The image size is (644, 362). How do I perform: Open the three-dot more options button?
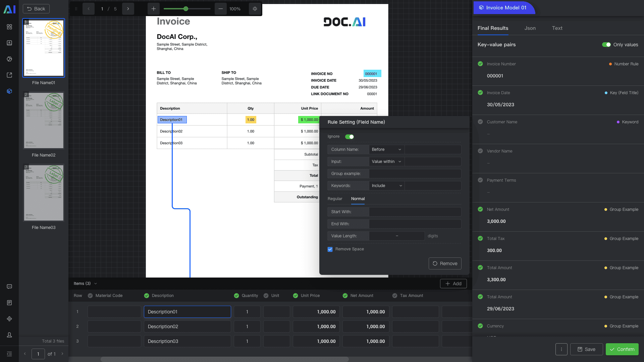561,349
